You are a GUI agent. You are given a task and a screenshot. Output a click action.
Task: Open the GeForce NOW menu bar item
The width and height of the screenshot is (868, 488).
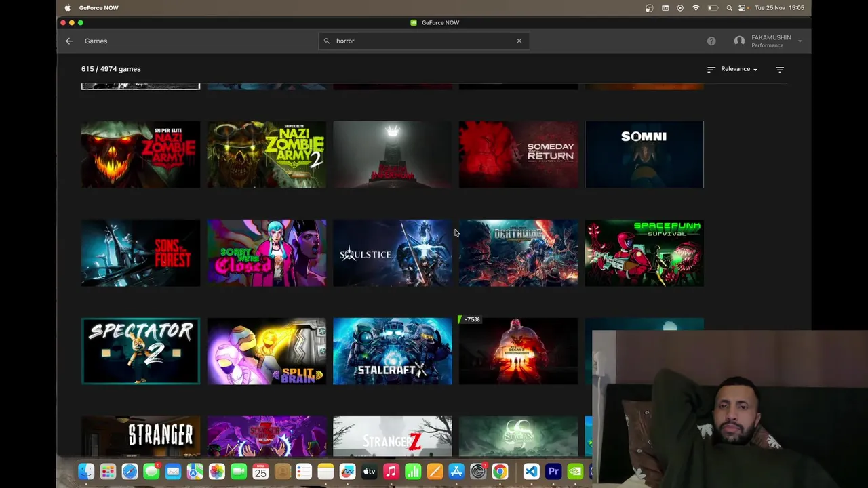(98, 8)
